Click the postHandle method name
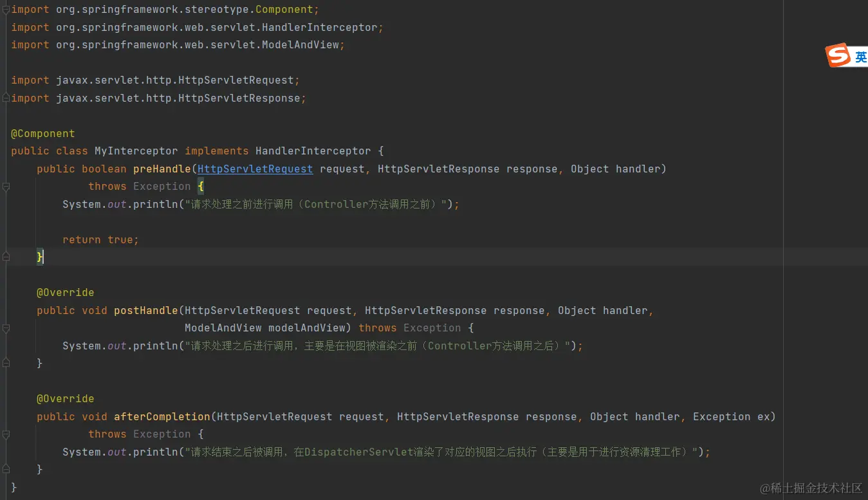Image resolution: width=868 pixels, height=500 pixels. 146,310
